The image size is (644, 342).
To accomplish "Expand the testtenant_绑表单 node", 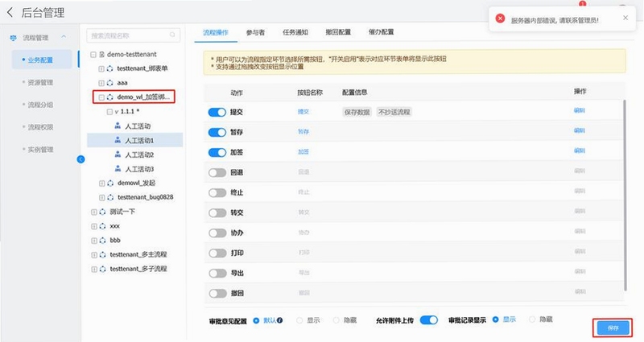I will click(x=101, y=68).
